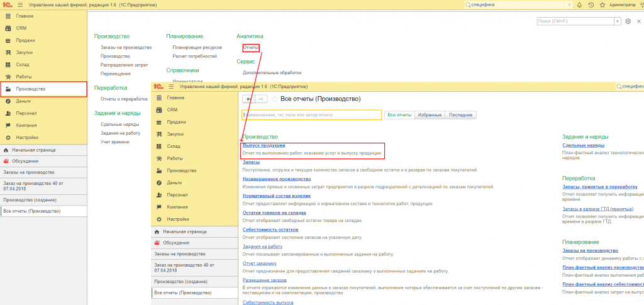Open the Заказы на производство link under Производство
The width and height of the screenshot is (644, 305).
pos(126,48)
